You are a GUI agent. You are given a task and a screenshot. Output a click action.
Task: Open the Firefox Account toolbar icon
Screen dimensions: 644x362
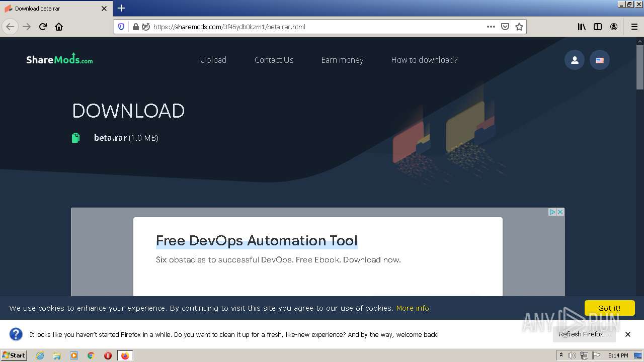[x=614, y=27]
